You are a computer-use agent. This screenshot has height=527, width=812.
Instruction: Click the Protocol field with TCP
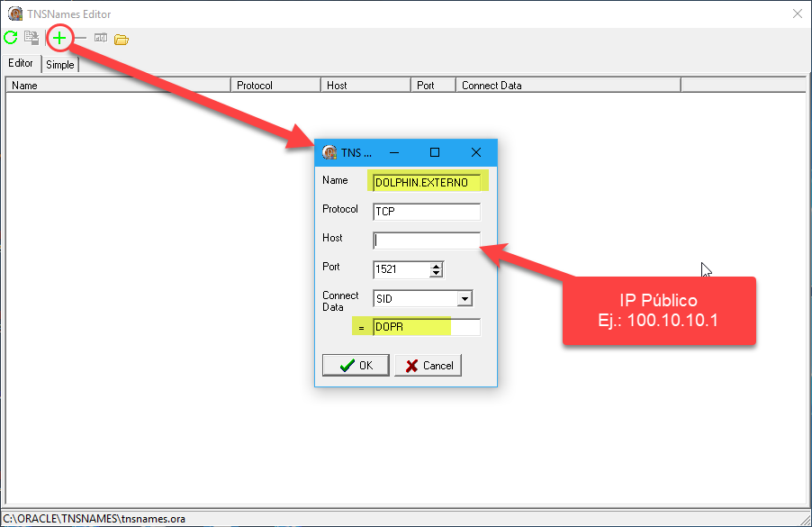pyautogui.click(x=427, y=212)
